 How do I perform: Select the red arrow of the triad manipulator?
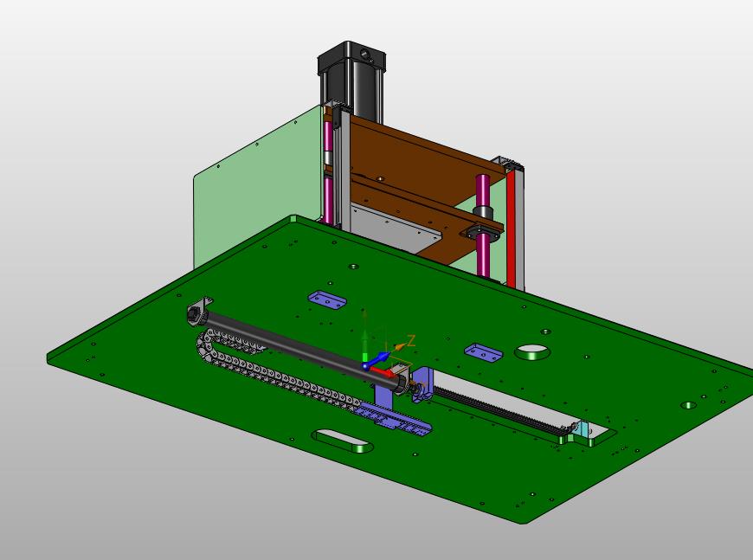point(382,371)
